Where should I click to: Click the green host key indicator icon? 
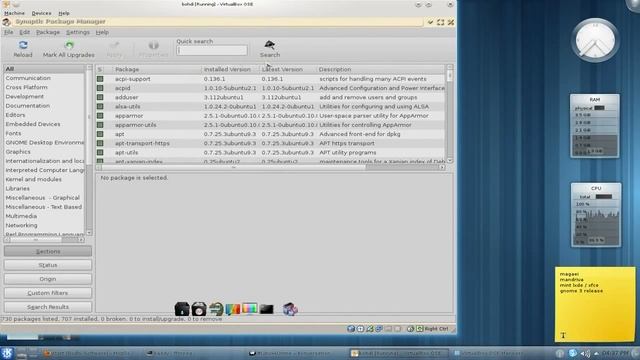coord(420,329)
